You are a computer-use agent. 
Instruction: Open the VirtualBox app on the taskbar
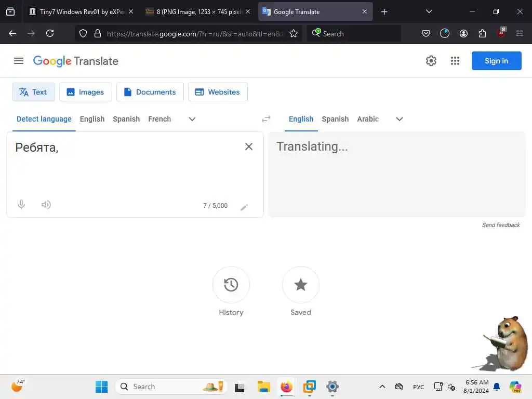309,387
